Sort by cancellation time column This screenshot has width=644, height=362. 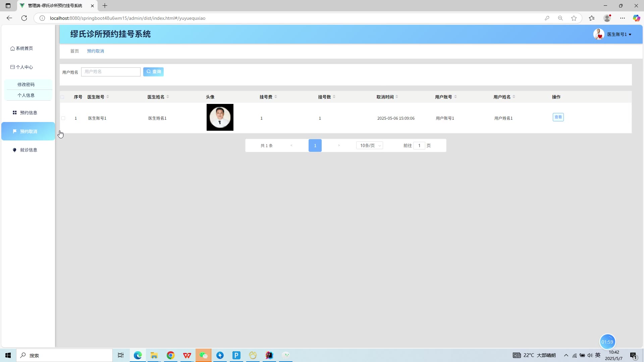click(x=397, y=97)
